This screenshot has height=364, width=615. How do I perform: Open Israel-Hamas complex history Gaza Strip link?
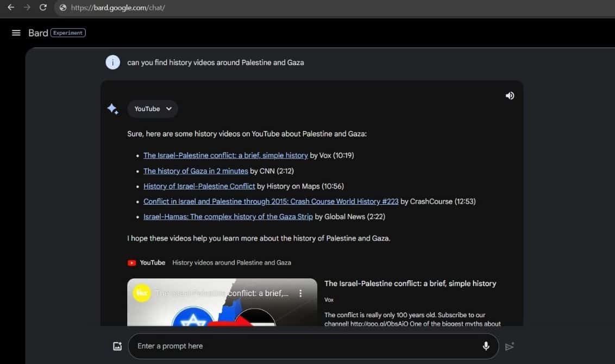[x=228, y=216]
